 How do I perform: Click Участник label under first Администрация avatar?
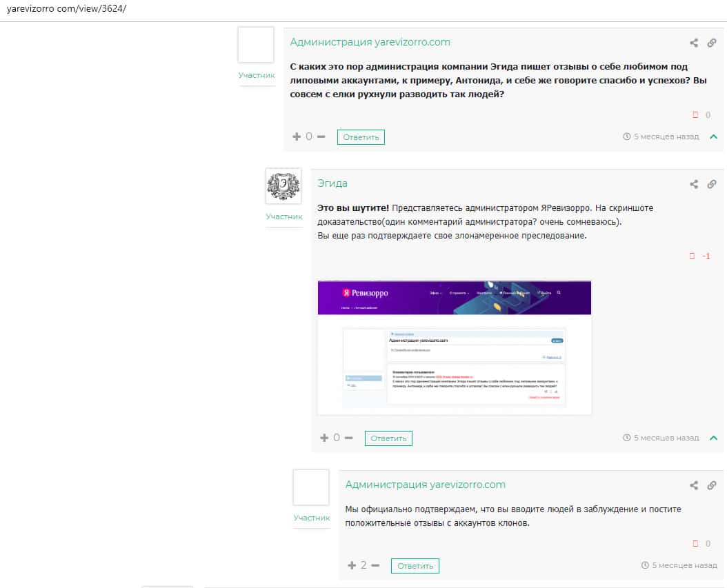[257, 75]
